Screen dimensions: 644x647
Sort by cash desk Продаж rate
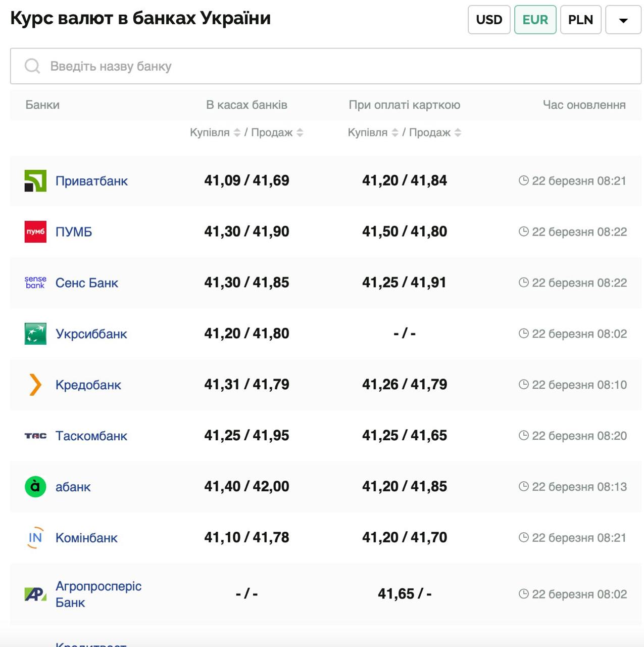click(x=300, y=132)
